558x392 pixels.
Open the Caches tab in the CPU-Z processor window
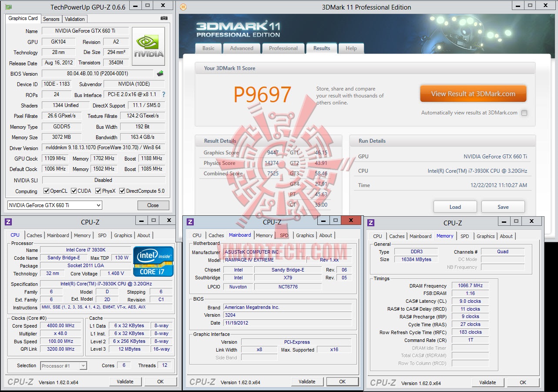(x=34, y=235)
